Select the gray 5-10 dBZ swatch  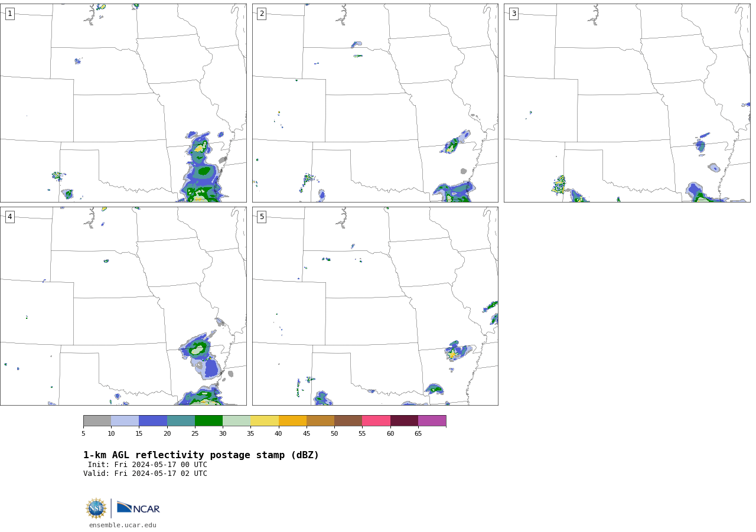97,421
